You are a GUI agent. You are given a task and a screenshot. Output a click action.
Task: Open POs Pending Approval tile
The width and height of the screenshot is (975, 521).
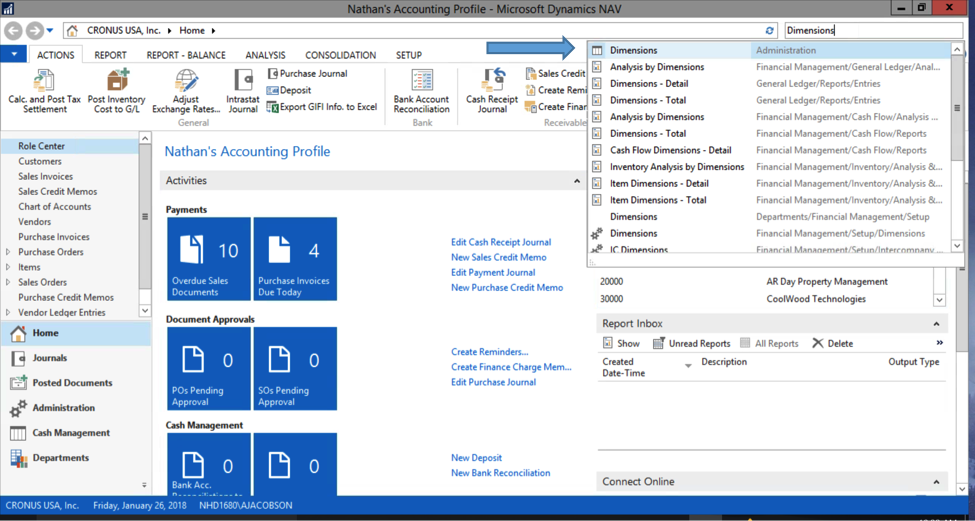(209, 369)
